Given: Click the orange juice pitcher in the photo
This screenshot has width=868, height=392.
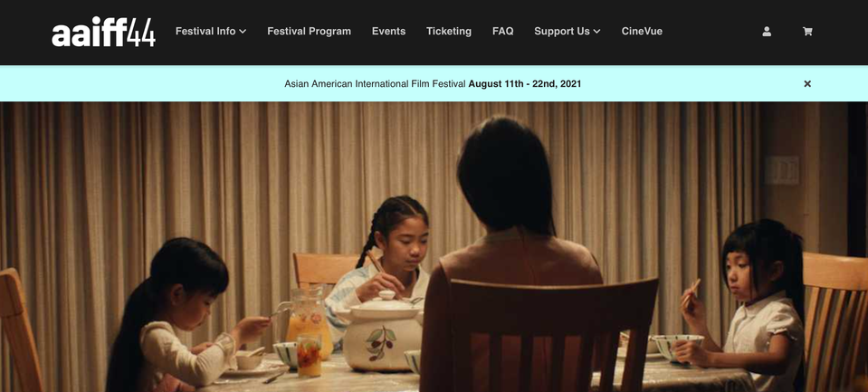Looking at the screenshot, I should (309, 321).
